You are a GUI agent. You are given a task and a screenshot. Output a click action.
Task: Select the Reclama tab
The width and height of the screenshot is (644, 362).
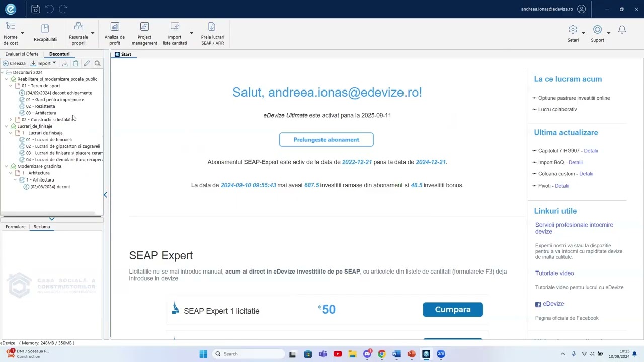pos(42,227)
